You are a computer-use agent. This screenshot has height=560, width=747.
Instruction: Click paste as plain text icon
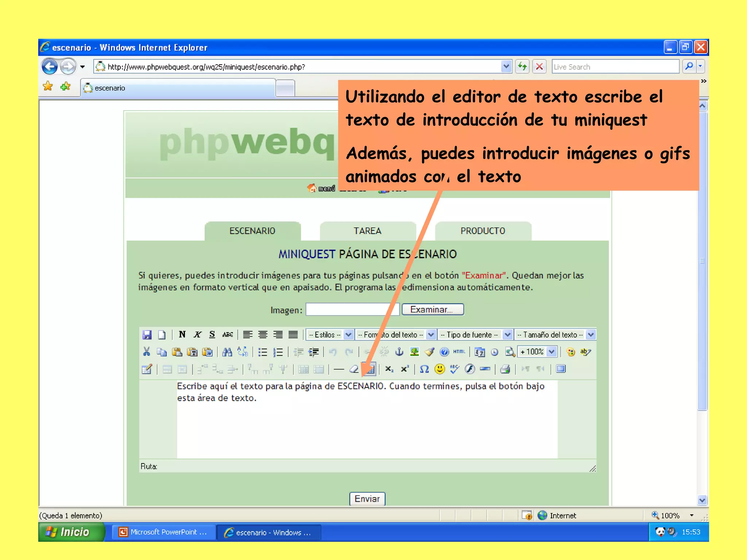[x=192, y=352]
